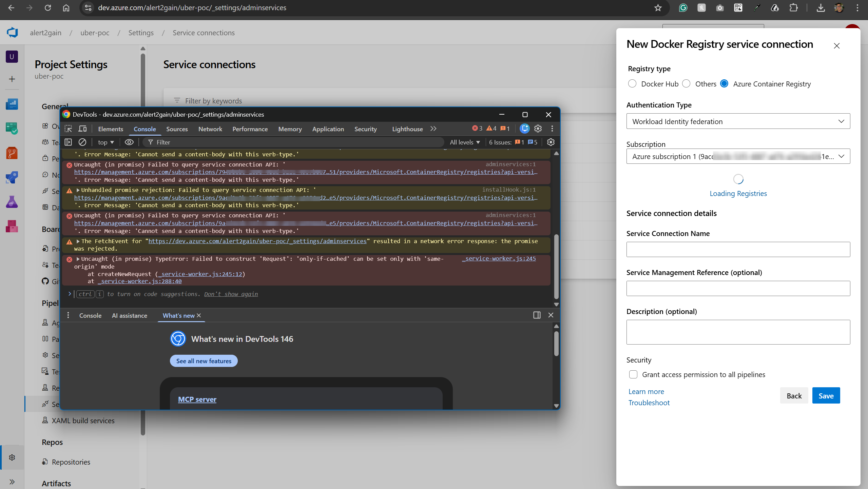Viewport: 868px width, 489px height.
Task: Expand the FetchEvent warning message
Action: (78, 241)
